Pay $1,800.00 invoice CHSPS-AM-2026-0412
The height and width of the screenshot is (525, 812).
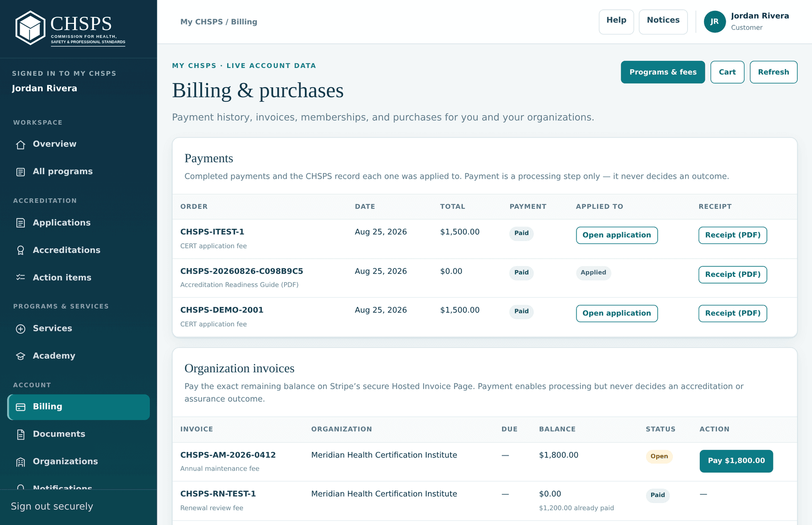[x=736, y=461]
